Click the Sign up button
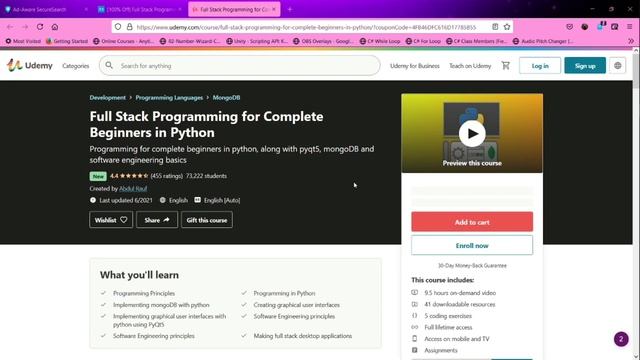Image resolution: width=640 pixels, height=360 pixels. (585, 66)
